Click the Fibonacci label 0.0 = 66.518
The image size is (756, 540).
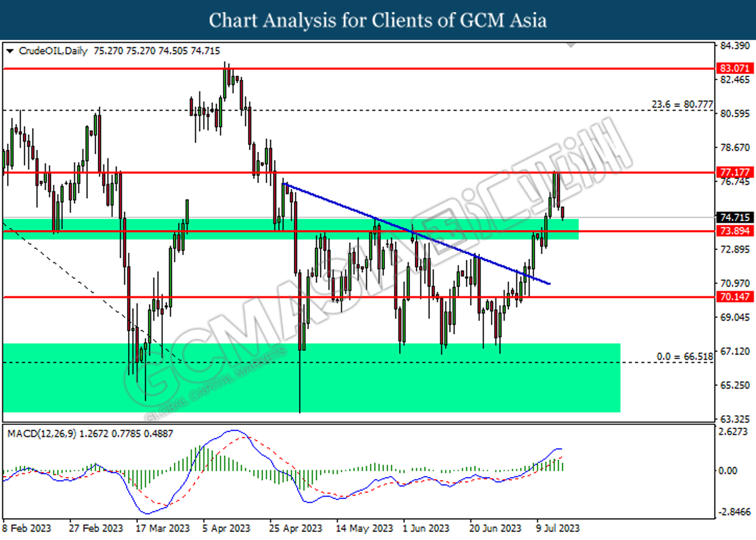(685, 356)
